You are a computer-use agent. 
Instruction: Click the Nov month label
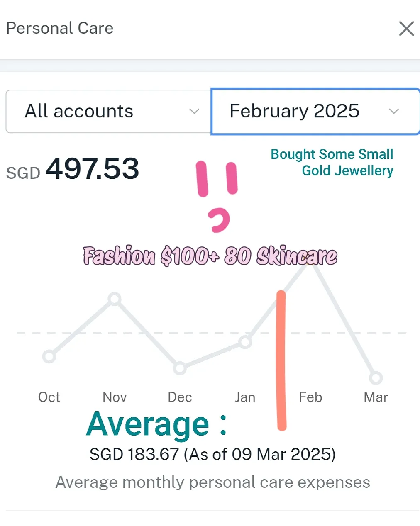115,397
